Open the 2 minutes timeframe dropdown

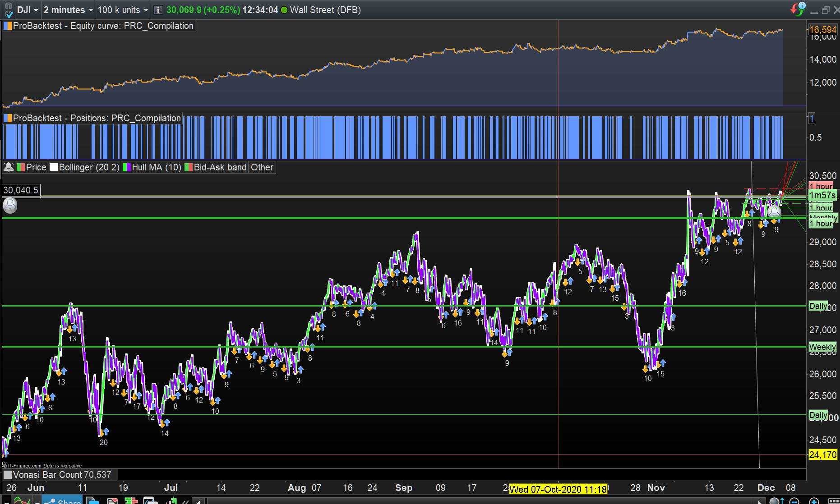68,10
